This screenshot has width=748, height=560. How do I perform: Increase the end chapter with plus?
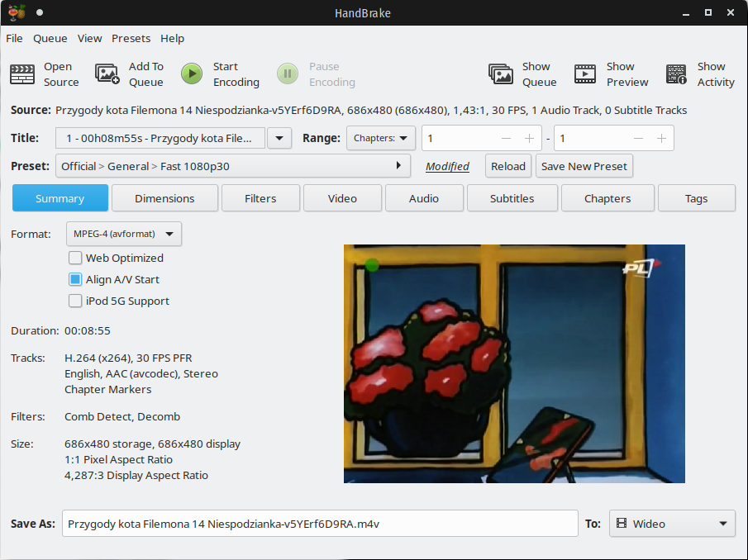click(661, 138)
